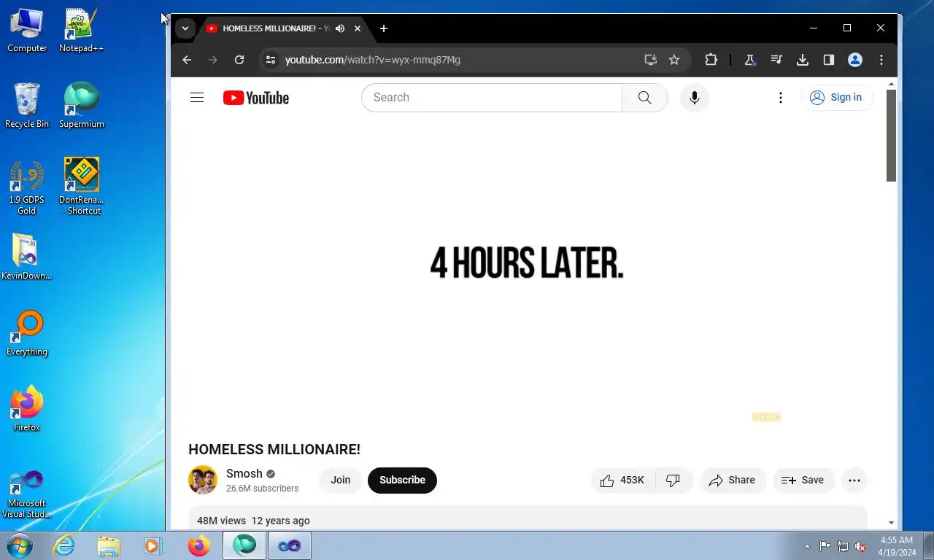This screenshot has width=934, height=560.
Task: Open the muted volume tray icon
Action: pyautogui.click(x=860, y=546)
